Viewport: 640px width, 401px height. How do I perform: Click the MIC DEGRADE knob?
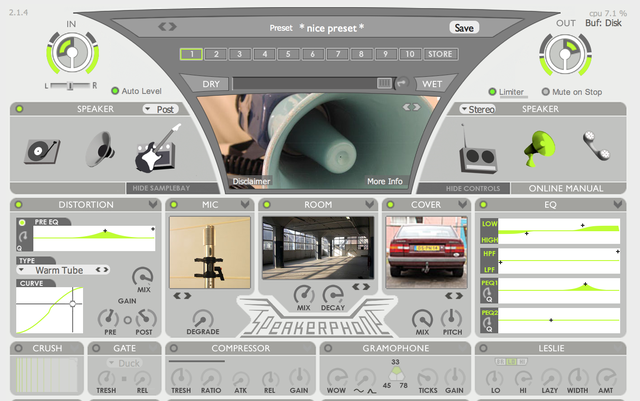(203, 319)
